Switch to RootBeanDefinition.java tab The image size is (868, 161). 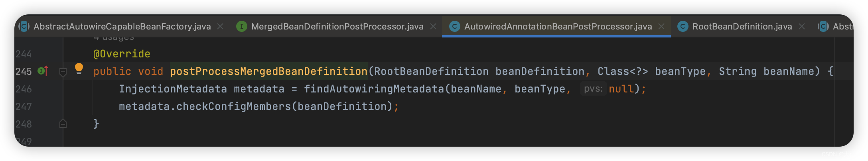coord(742,26)
